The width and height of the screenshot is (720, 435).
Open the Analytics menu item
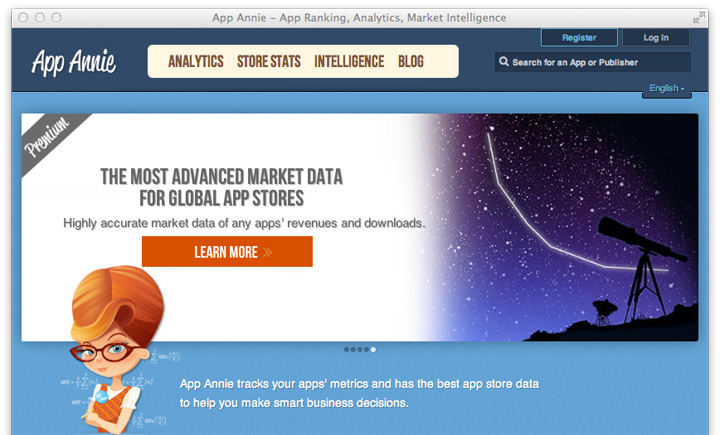[196, 62]
